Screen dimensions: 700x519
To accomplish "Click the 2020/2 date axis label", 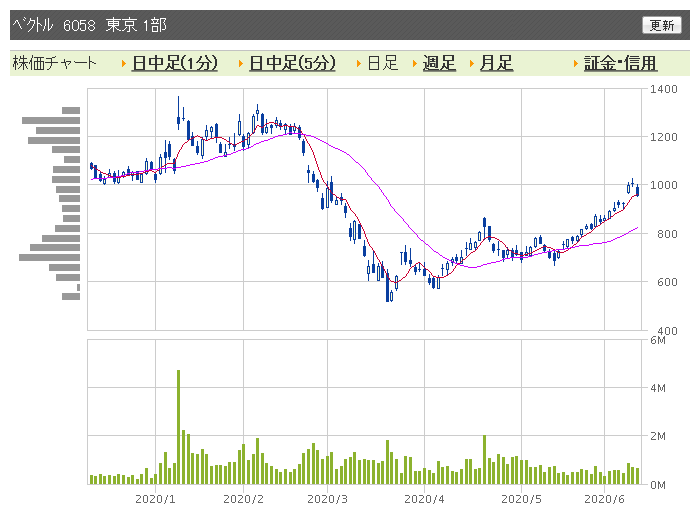I will (243, 499).
